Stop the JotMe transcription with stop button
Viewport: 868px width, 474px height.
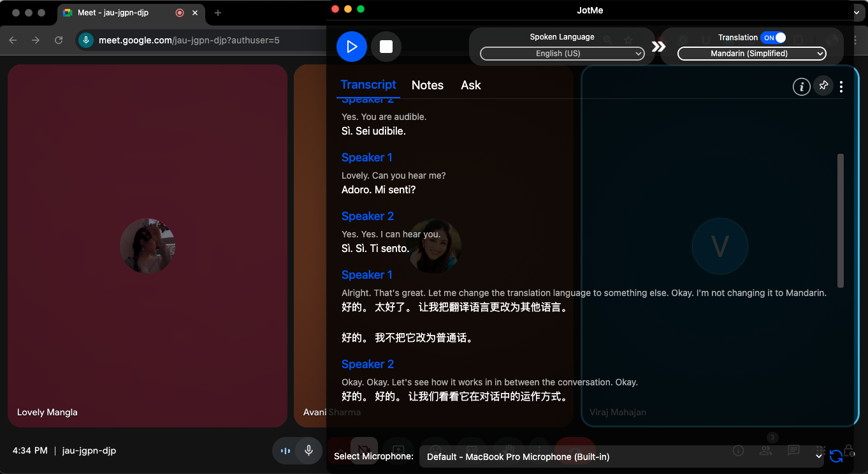click(x=386, y=47)
